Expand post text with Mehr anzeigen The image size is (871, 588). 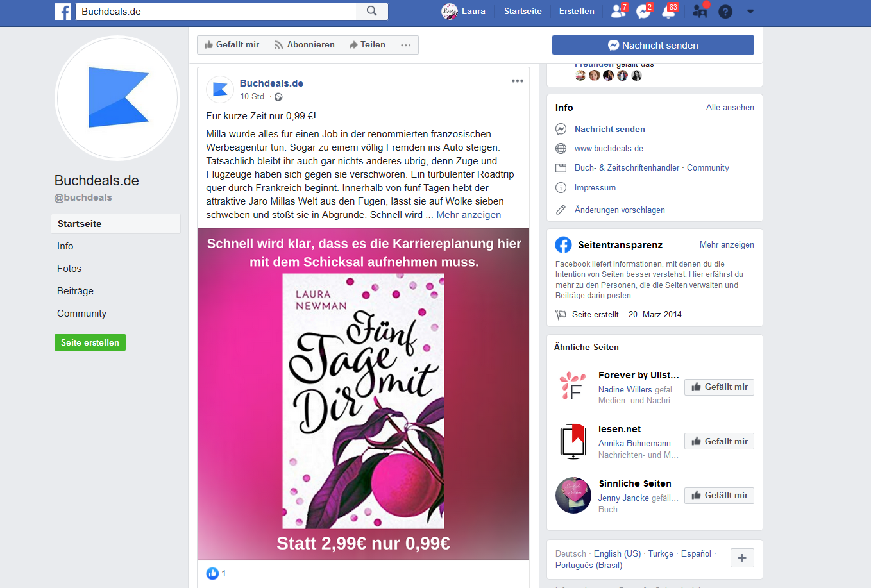pos(468,215)
